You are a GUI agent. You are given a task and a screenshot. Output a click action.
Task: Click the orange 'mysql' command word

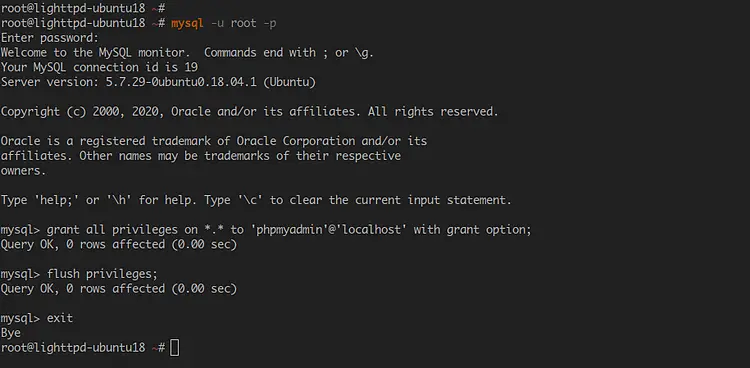pos(188,23)
